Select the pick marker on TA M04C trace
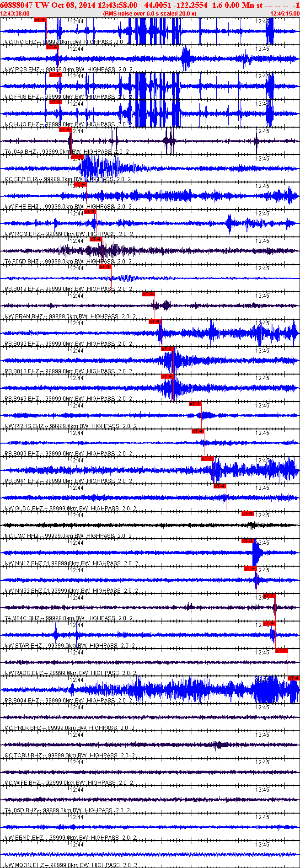 [x=269, y=596]
